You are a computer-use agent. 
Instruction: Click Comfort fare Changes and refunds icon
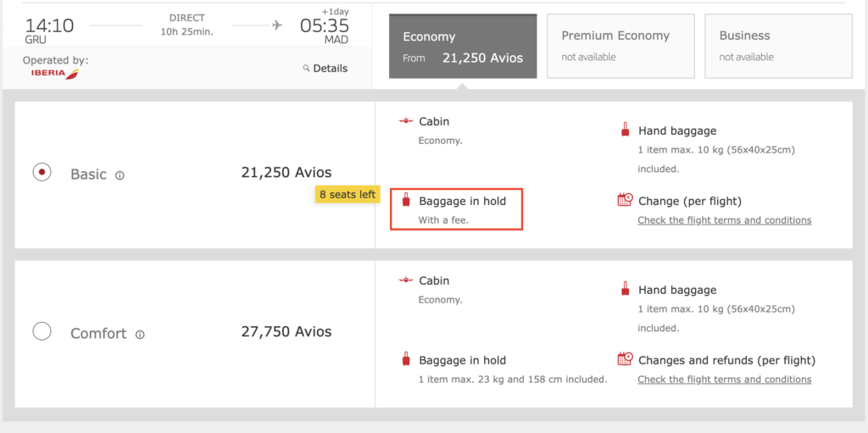click(x=625, y=359)
